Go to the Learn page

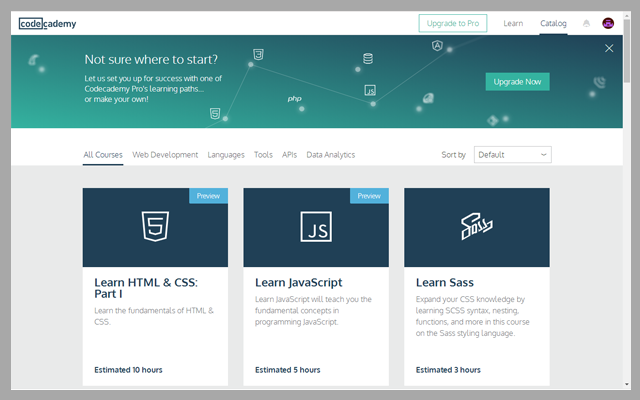pyautogui.click(x=513, y=23)
